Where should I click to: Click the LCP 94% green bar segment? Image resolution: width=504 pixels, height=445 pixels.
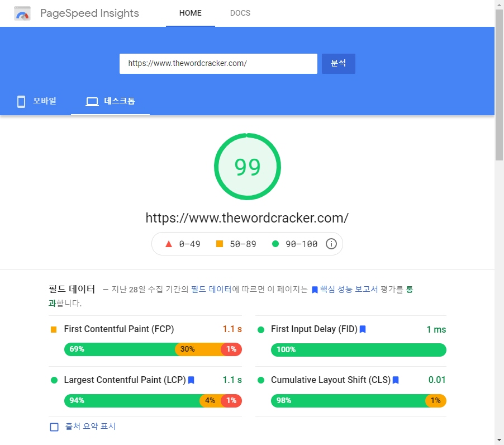[x=132, y=401]
